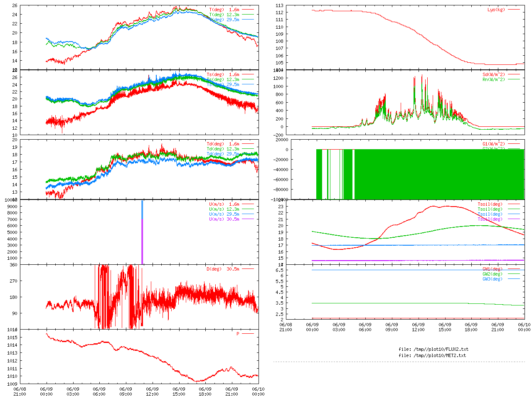Select the GW1(deg) legend entry
This screenshot has width=532, height=399.
(x=493, y=269)
